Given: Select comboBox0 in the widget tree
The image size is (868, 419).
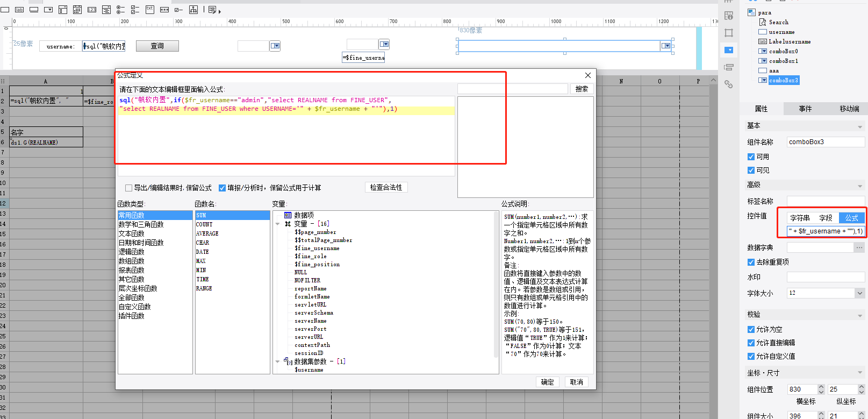Looking at the screenshot, I should tap(783, 51).
